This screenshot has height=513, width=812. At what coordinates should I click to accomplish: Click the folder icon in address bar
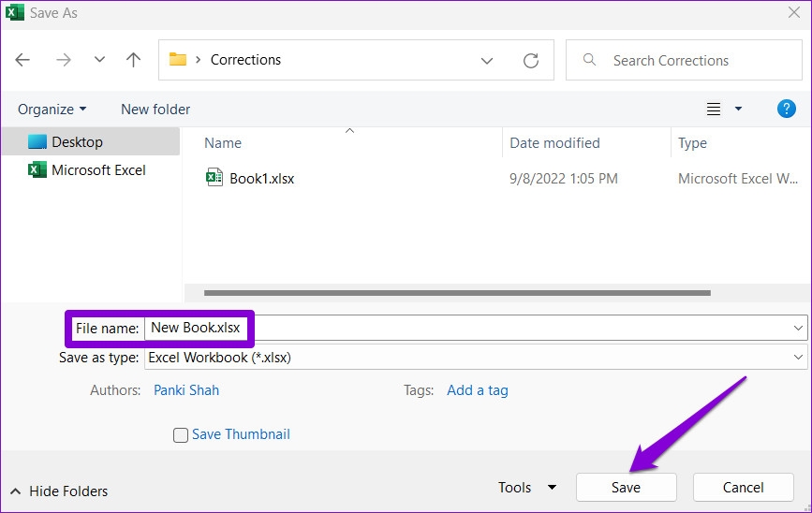178,59
